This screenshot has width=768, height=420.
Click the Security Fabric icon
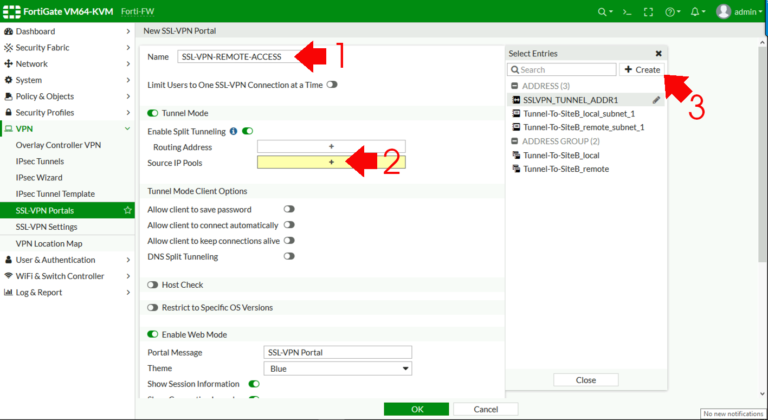(8, 48)
